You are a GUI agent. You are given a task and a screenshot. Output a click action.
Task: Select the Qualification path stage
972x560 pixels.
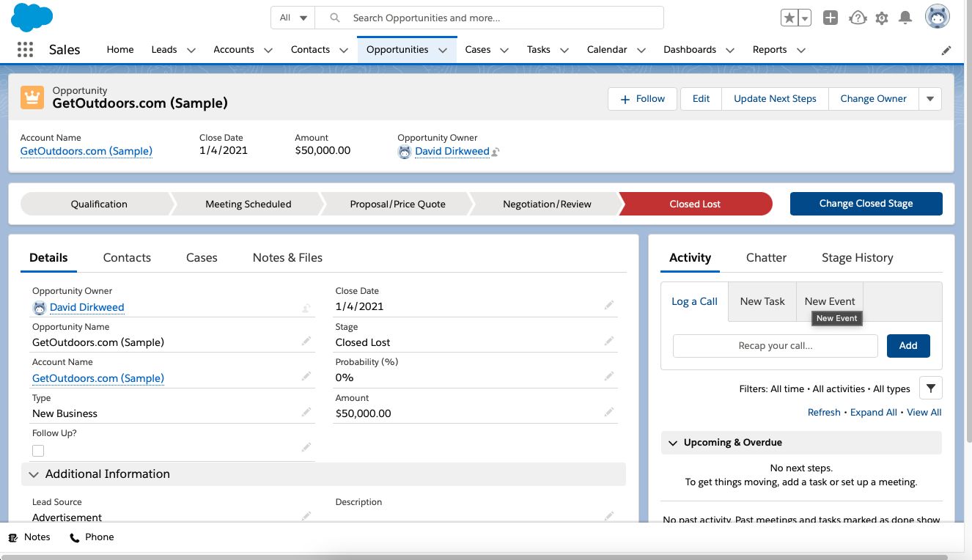(99, 204)
